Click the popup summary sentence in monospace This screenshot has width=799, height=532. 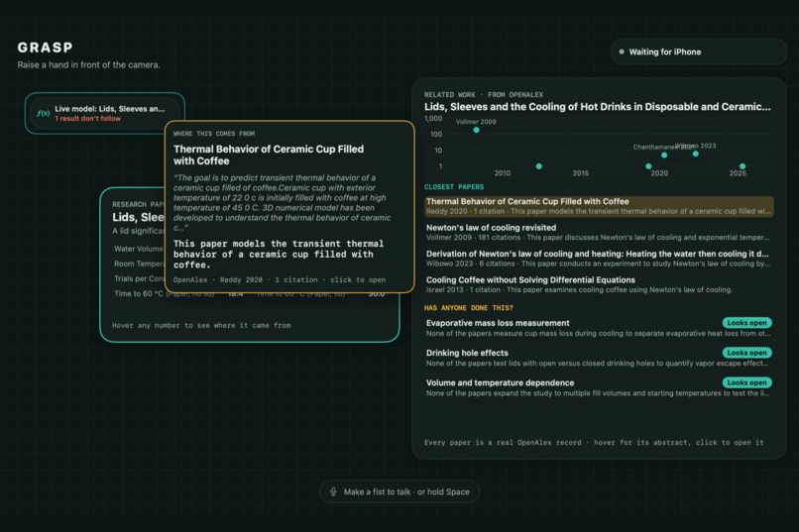[279, 254]
